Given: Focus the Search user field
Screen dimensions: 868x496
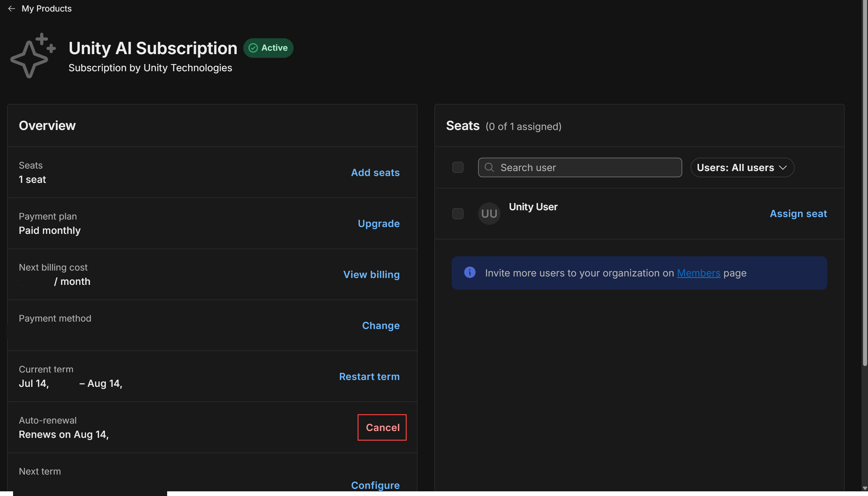Looking at the screenshot, I should (580, 168).
